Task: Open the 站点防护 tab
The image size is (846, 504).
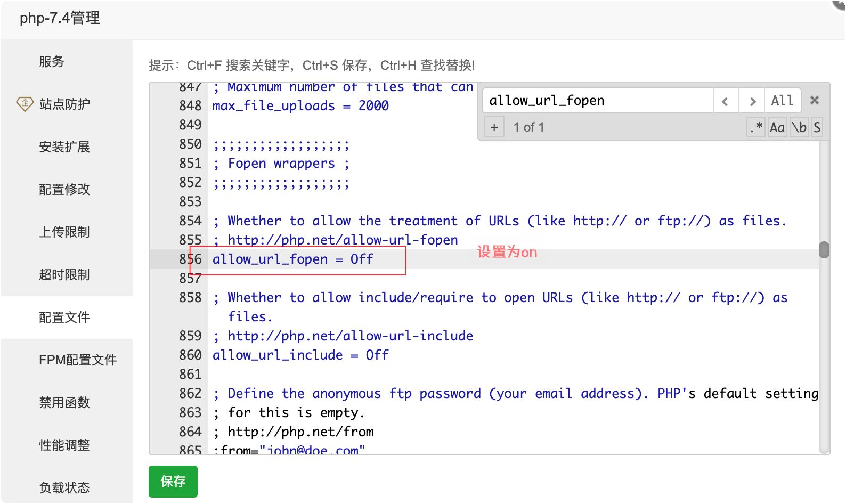Action: (x=67, y=104)
